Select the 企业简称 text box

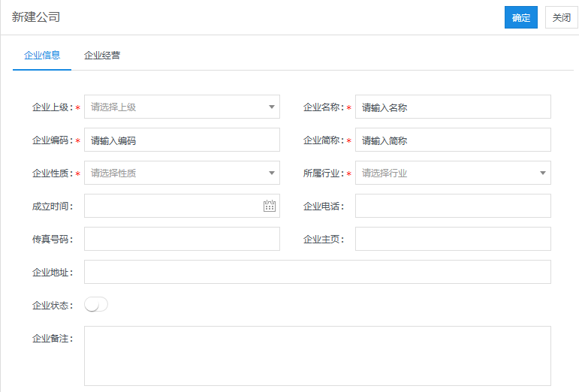pyautogui.click(x=453, y=140)
